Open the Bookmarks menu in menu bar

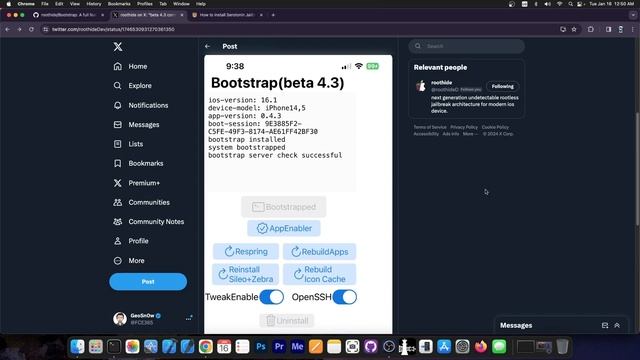click(x=119, y=4)
